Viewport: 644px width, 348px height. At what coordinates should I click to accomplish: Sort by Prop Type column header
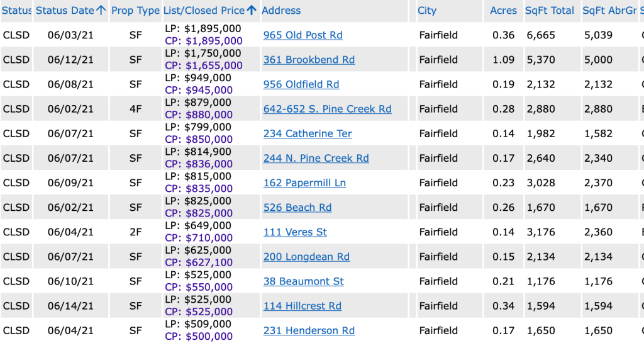pos(135,11)
